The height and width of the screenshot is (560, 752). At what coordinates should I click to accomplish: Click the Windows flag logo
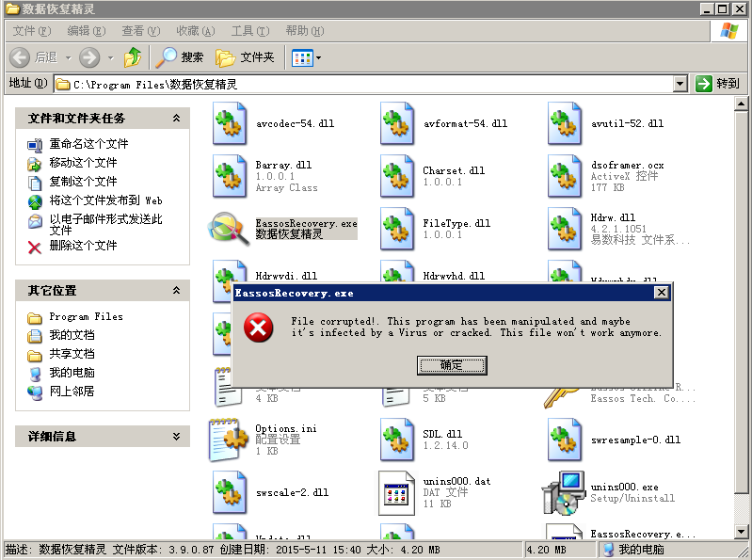[729, 32]
